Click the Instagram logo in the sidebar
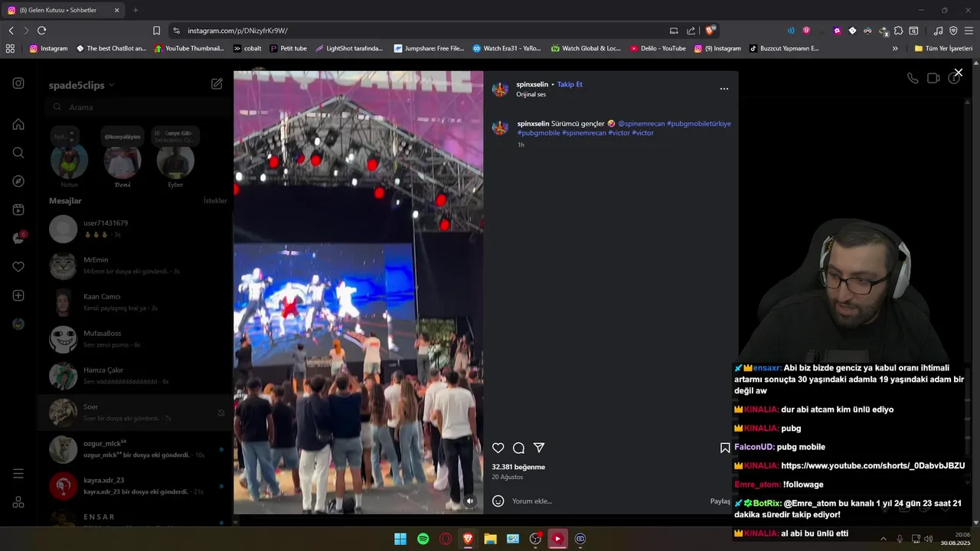Image resolution: width=980 pixels, height=551 pixels. 18,83
